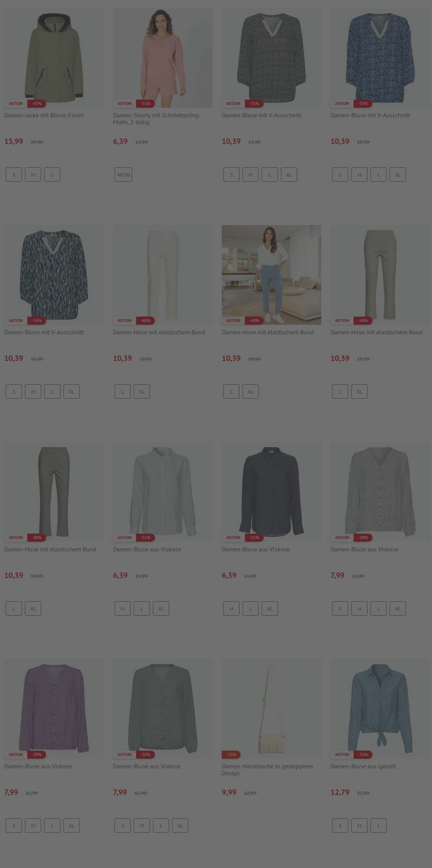Choose size S for the green jacket

click(14, 175)
